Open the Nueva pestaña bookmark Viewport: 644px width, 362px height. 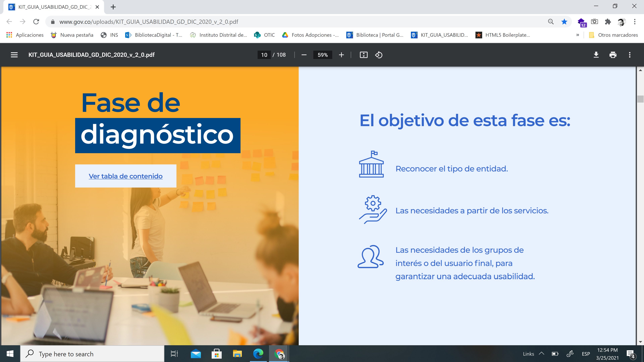pos(72,35)
